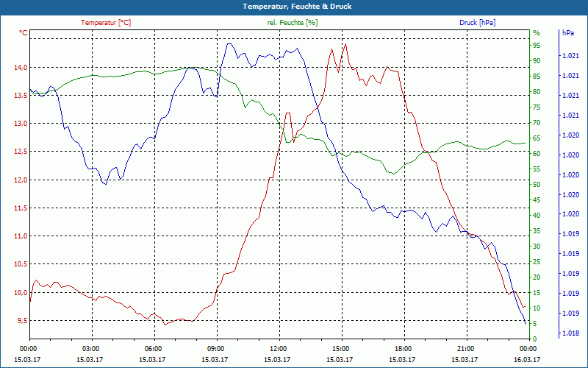Click the °C unit label above temperature axis
The height and width of the screenshot is (368, 588).
[24, 33]
